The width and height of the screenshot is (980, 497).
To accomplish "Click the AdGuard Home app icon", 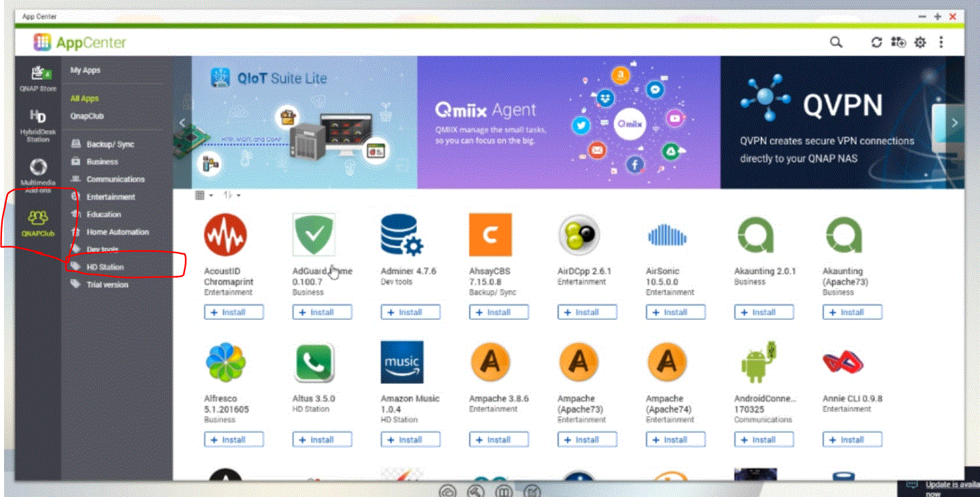I will pyautogui.click(x=314, y=235).
